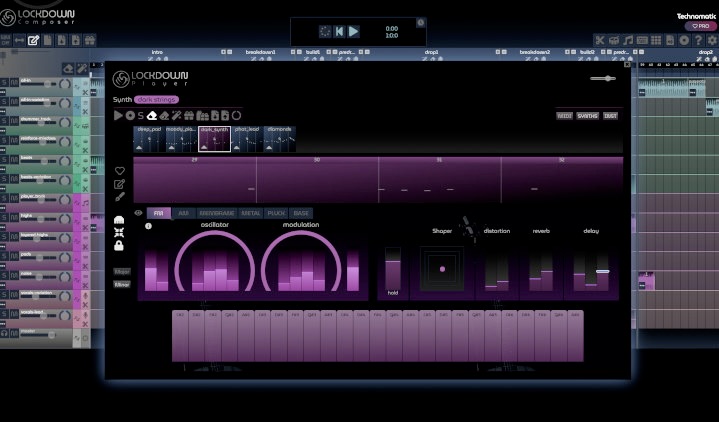Click the PRO upgrade badge
Viewport: 719px width, 422px height.
[x=700, y=26]
